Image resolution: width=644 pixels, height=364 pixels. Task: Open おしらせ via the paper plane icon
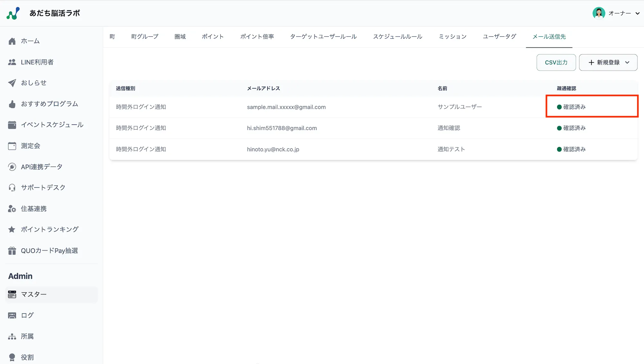[x=12, y=83]
